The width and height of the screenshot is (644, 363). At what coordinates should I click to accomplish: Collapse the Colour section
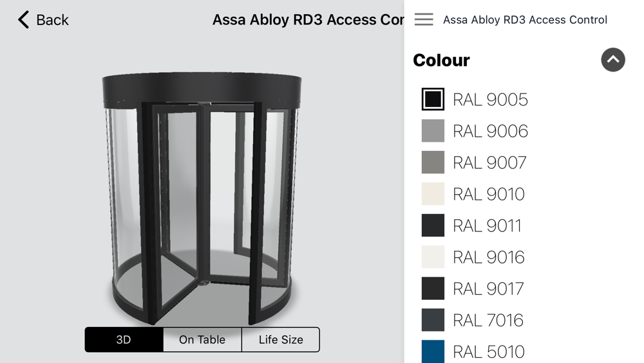[x=612, y=60]
